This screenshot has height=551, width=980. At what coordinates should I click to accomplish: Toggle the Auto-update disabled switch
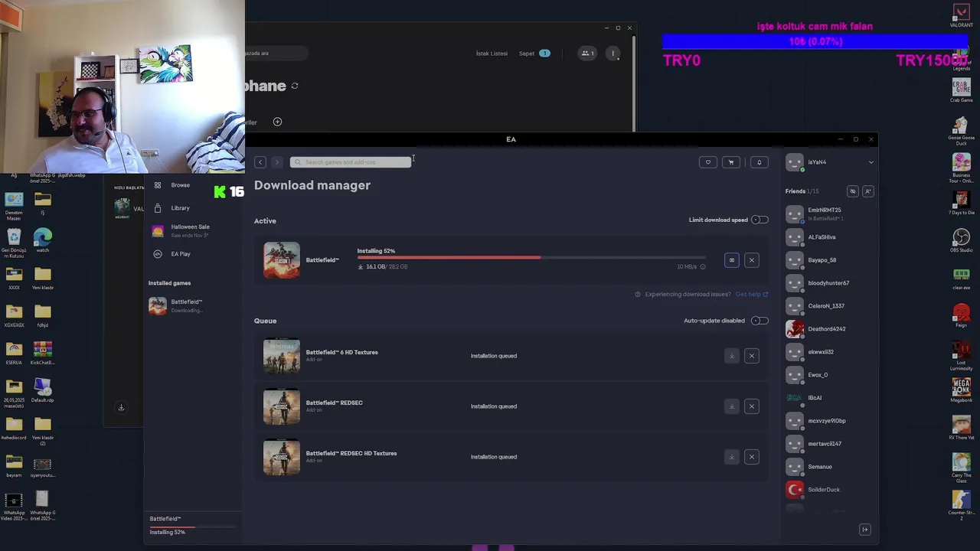759,321
